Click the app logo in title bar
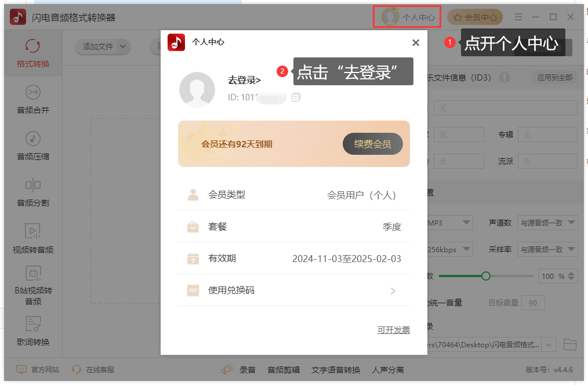 (x=17, y=17)
